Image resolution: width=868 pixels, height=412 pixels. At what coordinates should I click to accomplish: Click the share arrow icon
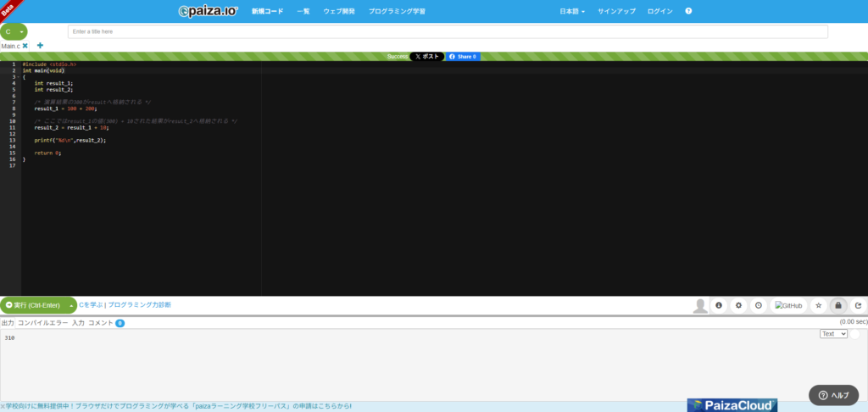pyautogui.click(x=858, y=305)
